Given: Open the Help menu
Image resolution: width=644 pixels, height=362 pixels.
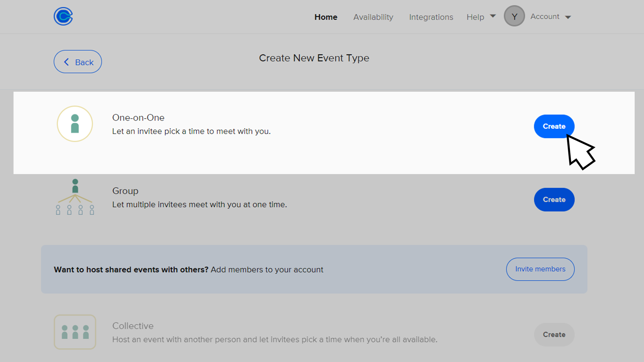Looking at the screenshot, I should click(x=475, y=17).
